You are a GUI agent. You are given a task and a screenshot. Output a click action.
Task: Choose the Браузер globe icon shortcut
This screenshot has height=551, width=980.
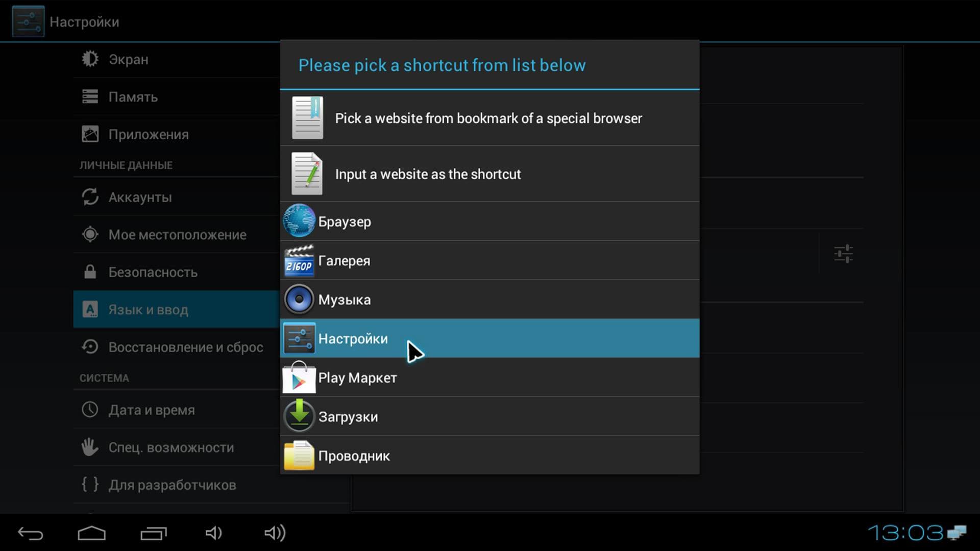(x=299, y=221)
